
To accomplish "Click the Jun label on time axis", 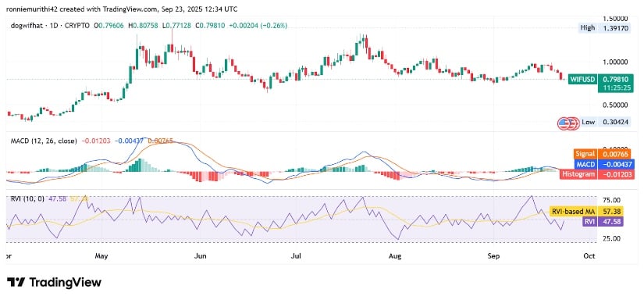I will coord(200,256).
